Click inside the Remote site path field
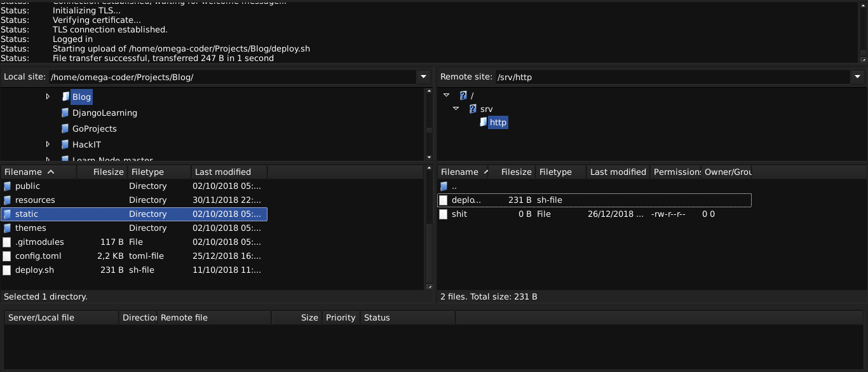Viewport: 868px width, 372px height. (635, 77)
